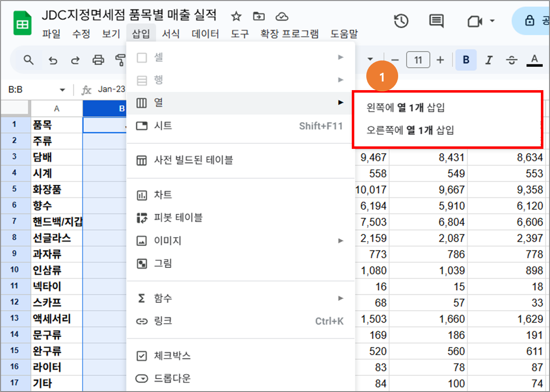Expand the 함수 submenu
The image size is (550, 392).
241,298
